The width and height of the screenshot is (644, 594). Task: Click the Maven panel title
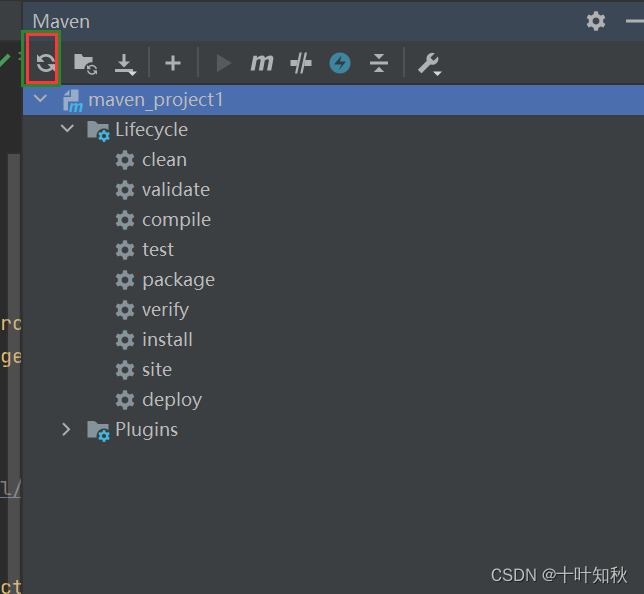click(61, 21)
